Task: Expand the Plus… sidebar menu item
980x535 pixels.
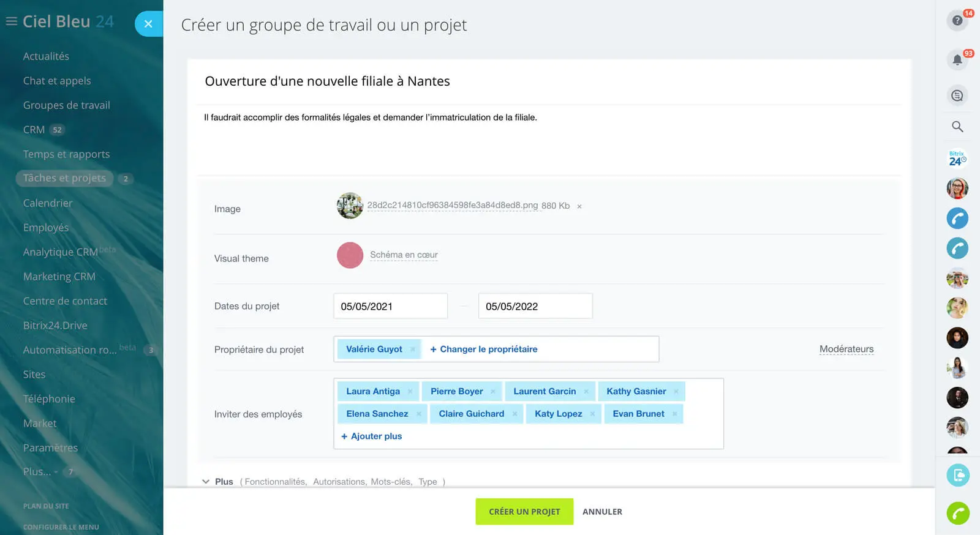Action: coord(37,472)
